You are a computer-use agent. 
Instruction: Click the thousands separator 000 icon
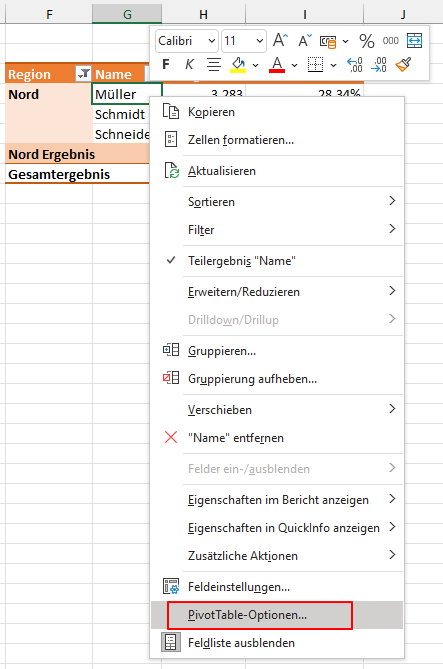pyautogui.click(x=391, y=41)
